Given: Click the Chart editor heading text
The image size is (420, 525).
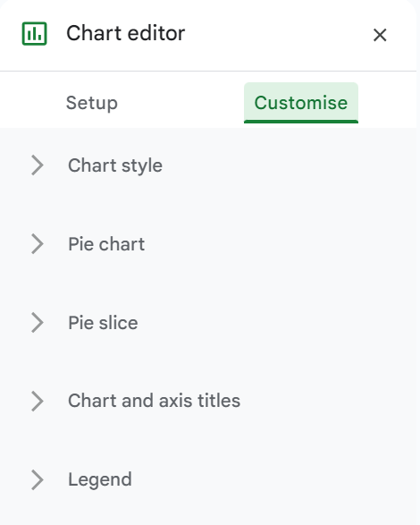Looking at the screenshot, I should [x=125, y=33].
